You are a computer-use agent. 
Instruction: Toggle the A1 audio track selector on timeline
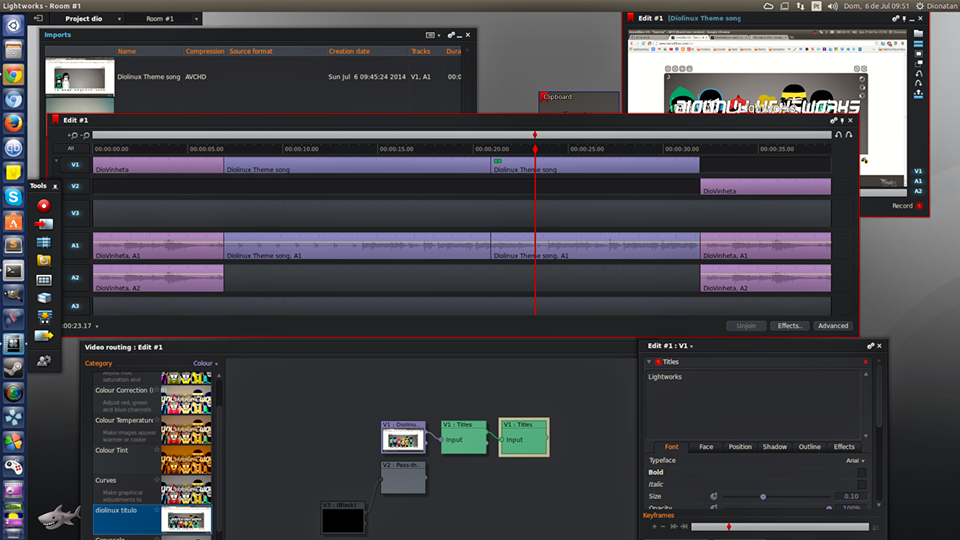pyautogui.click(x=75, y=246)
